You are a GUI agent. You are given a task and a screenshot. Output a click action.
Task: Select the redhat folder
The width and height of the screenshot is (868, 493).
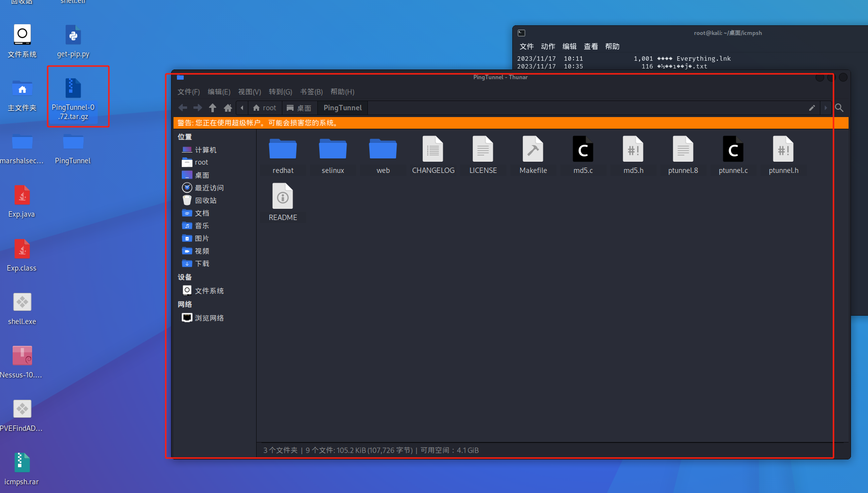tap(283, 155)
